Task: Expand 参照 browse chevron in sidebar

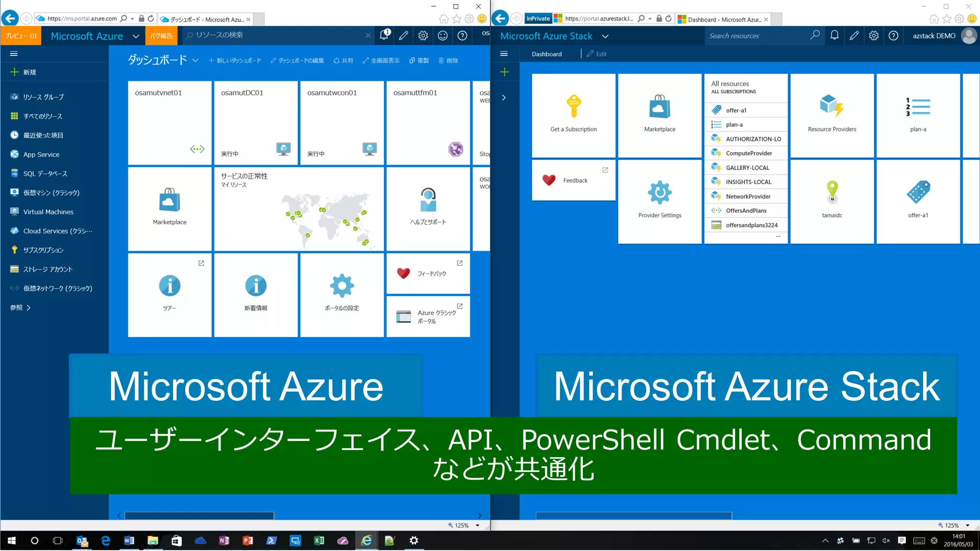Action: [29, 308]
